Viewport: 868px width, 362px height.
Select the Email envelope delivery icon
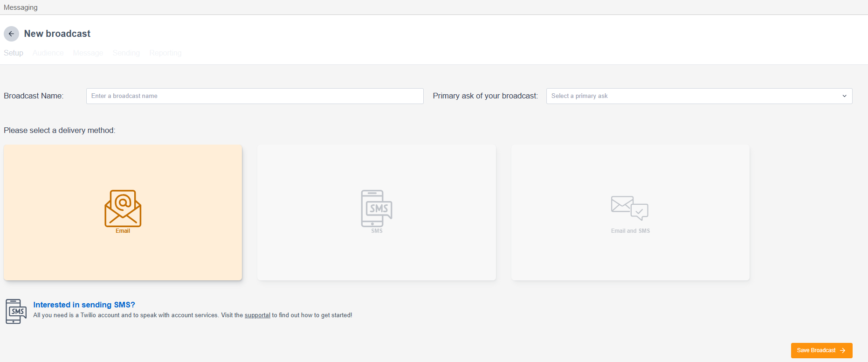coord(123,208)
